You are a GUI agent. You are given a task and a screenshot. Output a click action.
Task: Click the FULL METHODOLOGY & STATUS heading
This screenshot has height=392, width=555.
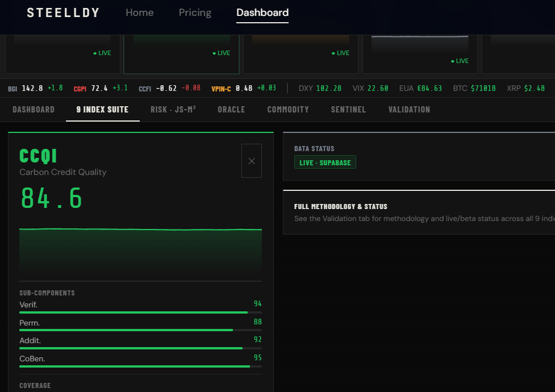point(341,206)
